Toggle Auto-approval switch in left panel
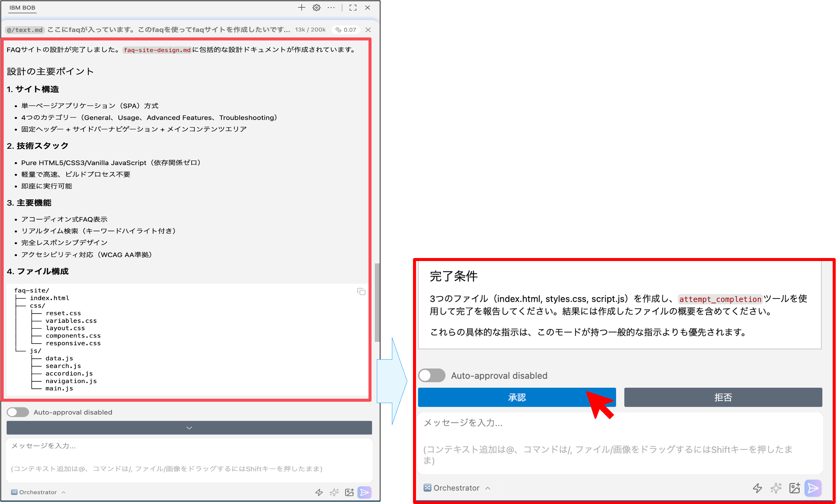Screen dimensions: 836x504 click(x=18, y=412)
